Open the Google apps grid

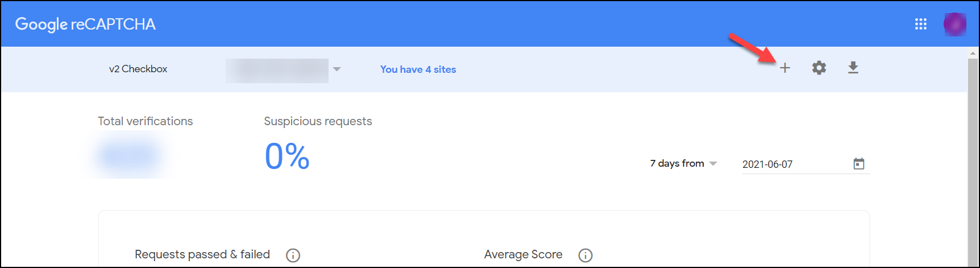click(920, 24)
